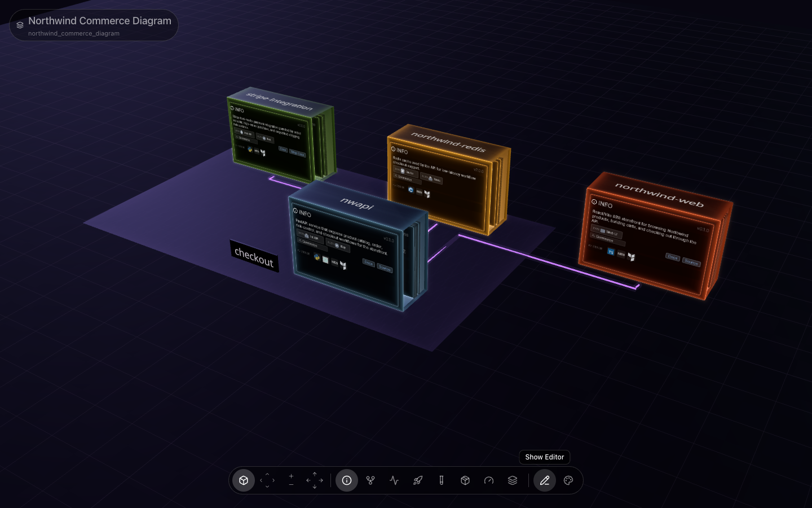Screen dimensions: 812x508
Task: Click INFO header on stripe-integration card
Action: (x=237, y=110)
